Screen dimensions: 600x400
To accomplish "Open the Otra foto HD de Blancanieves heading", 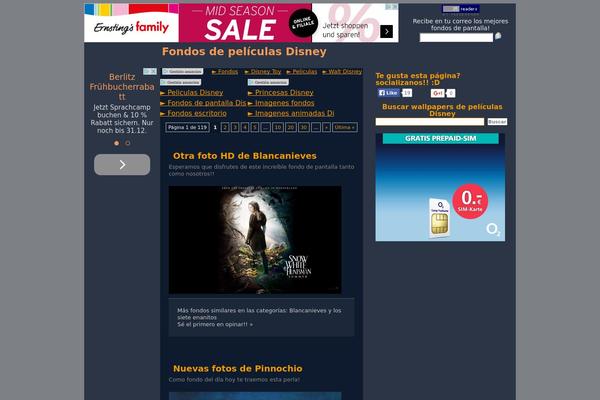I will click(245, 156).
